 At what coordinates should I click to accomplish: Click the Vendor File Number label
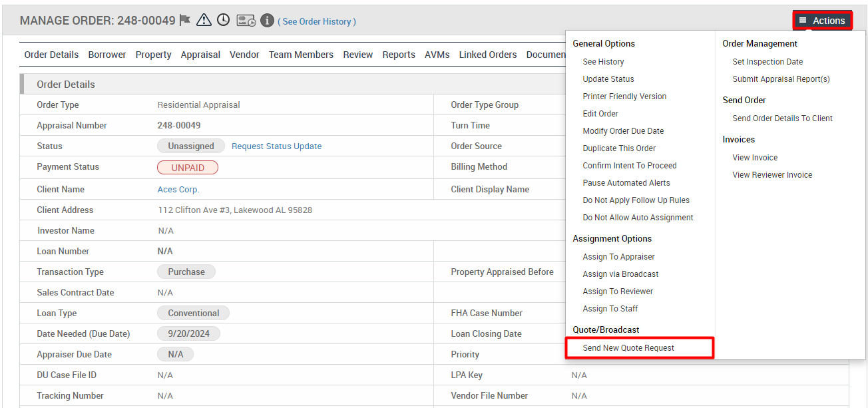pyautogui.click(x=489, y=396)
